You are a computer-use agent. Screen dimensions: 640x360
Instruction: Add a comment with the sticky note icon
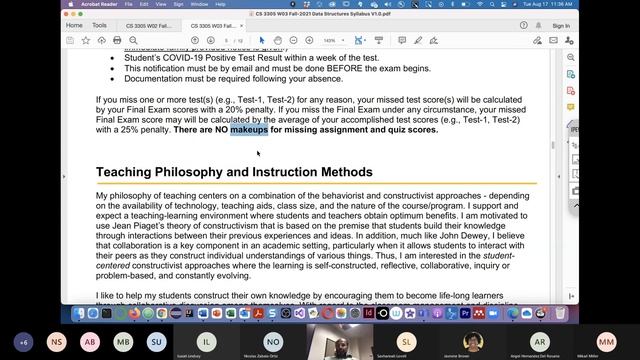coord(402,40)
